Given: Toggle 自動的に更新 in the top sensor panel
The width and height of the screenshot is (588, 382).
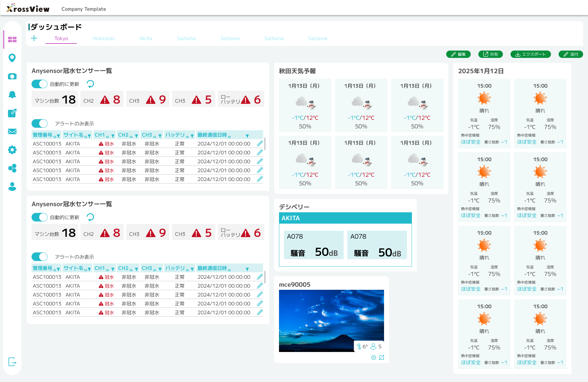Looking at the screenshot, I should [40, 84].
